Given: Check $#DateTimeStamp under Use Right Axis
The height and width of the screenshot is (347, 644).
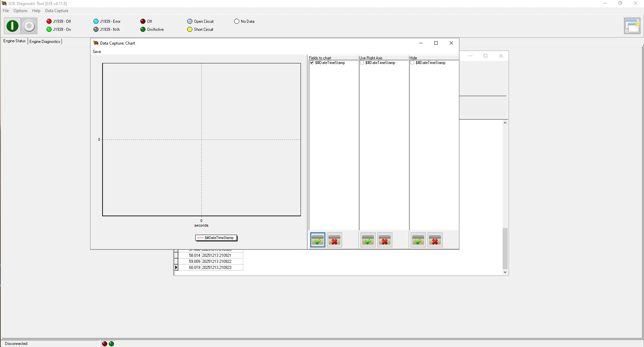Looking at the screenshot, I should click(x=362, y=63).
